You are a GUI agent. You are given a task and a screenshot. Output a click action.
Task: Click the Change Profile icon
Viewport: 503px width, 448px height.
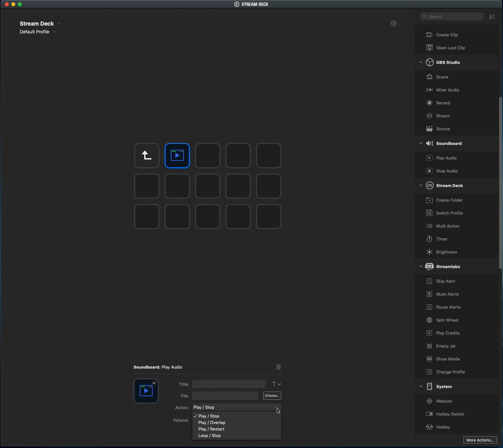point(429,372)
